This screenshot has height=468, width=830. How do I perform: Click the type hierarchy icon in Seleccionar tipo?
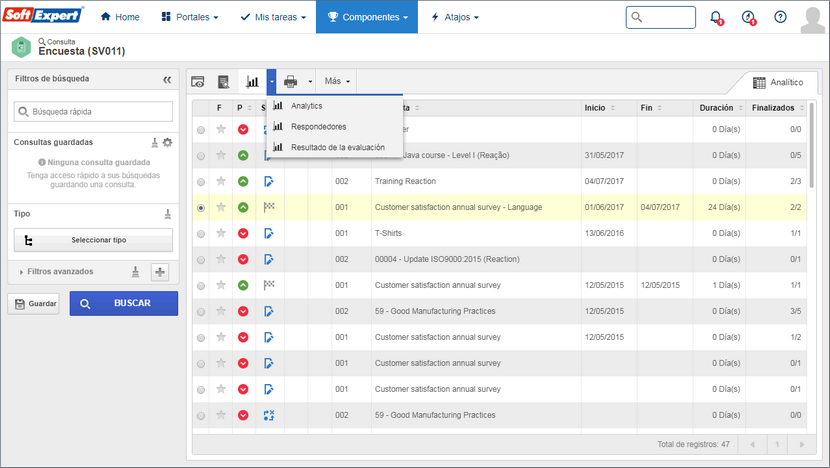click(x=29, y=241)
